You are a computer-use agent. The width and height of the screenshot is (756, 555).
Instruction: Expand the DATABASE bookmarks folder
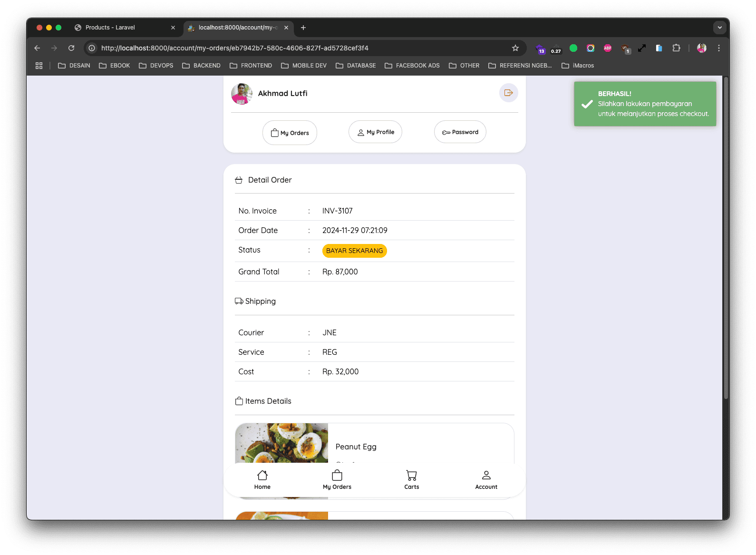pos(356,66)
